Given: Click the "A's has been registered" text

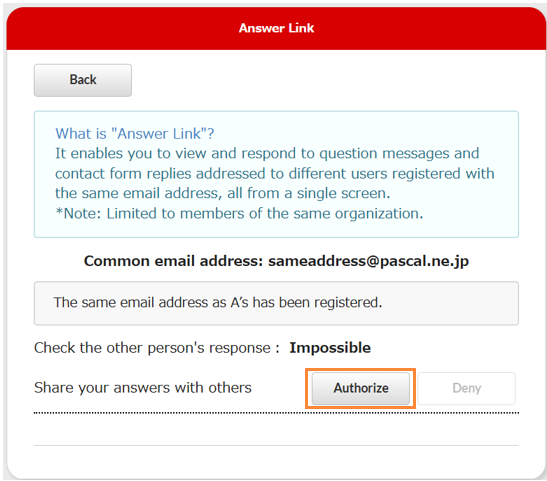Looking at the screenshot, I should pyautogui.click(x=306, y=302).
